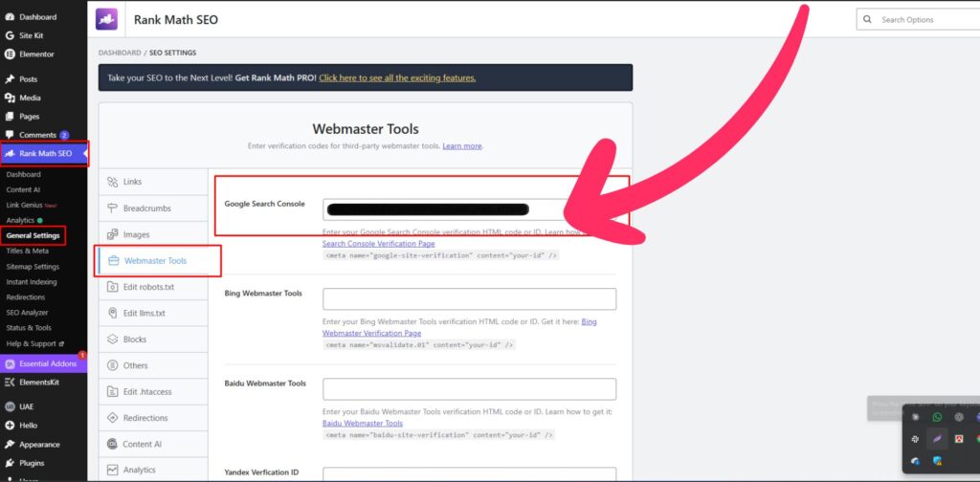
Task: Open Status & Tools submenu item
Action: (29, 328)
